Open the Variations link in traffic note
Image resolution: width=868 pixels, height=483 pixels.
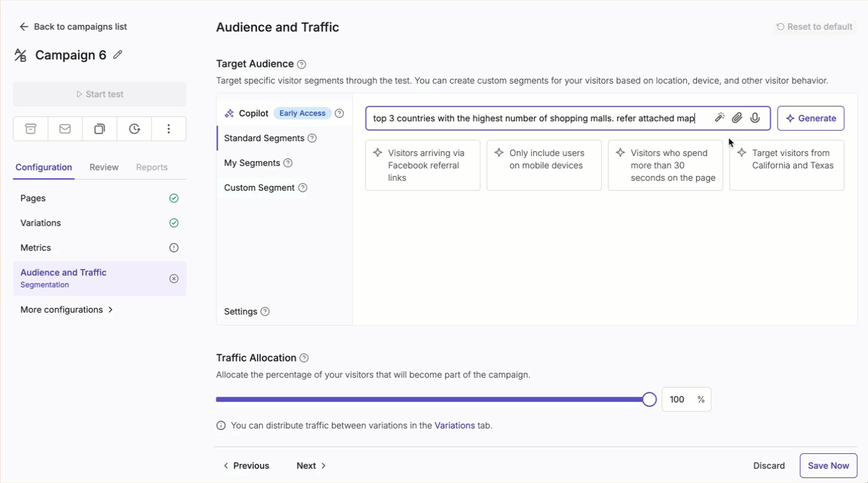pyautogui.click(x=454, y=425)
